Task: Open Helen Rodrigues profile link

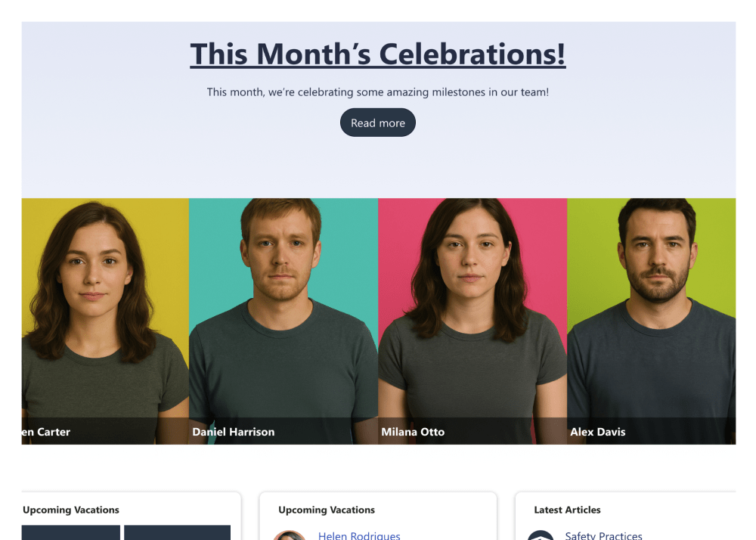Action: tap(359, 535)
